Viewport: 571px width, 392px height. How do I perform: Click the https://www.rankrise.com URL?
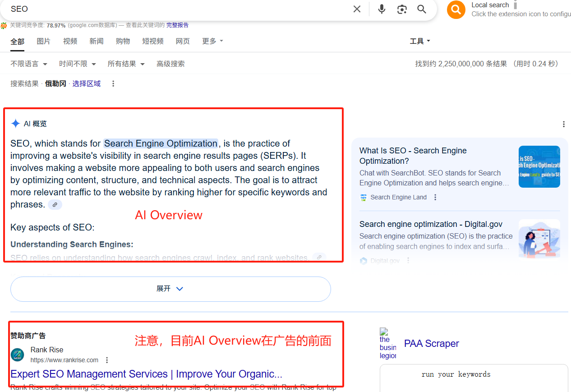pos(64,360)
